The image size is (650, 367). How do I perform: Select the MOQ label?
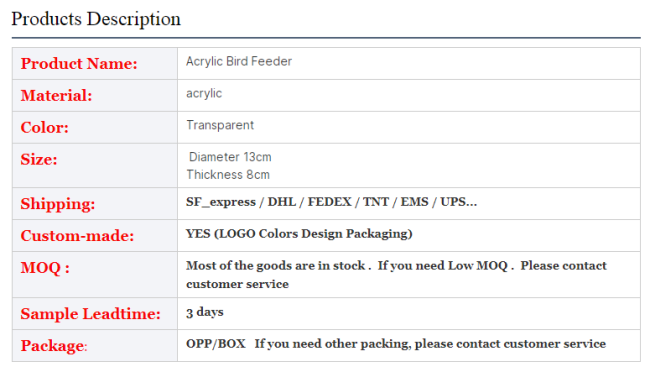tap(45, 267)
